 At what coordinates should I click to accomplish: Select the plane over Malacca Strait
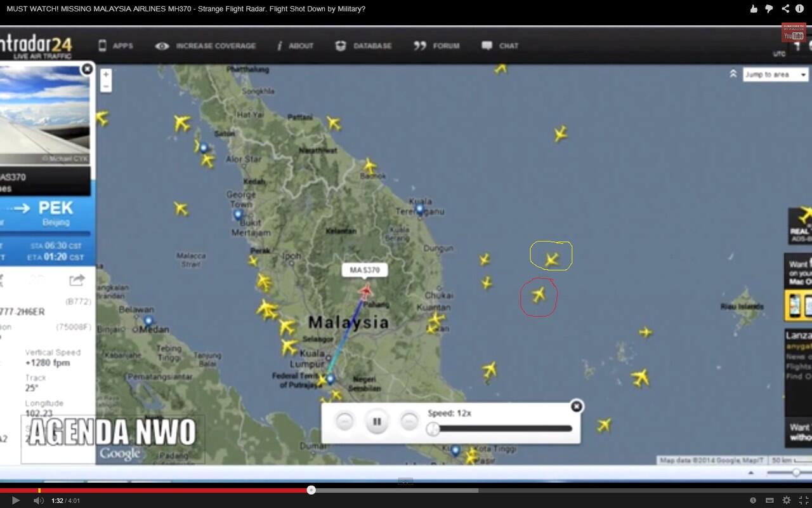tap(181, 208)
